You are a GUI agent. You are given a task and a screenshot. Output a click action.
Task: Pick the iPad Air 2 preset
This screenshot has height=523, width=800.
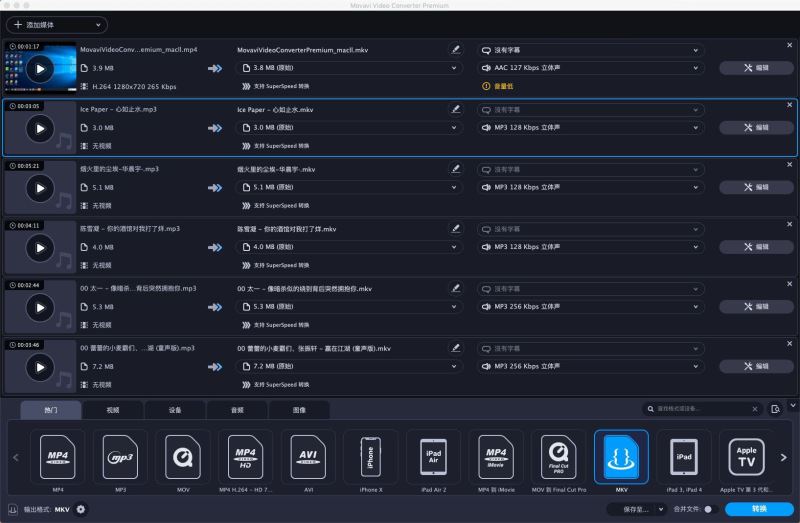tap(434, 457)
